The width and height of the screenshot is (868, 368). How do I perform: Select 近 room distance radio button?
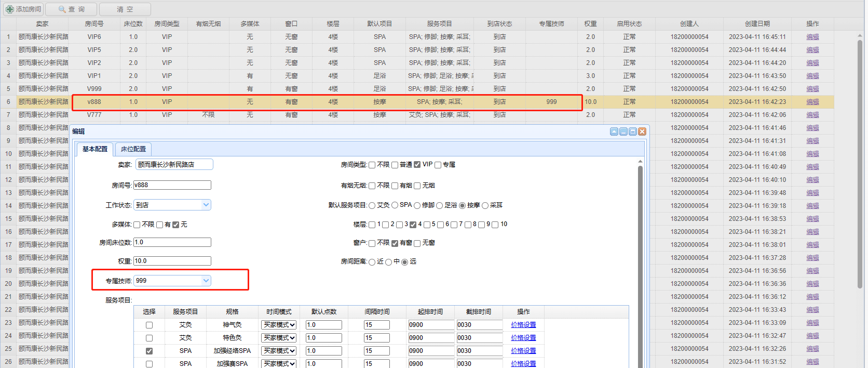[372, 262]
